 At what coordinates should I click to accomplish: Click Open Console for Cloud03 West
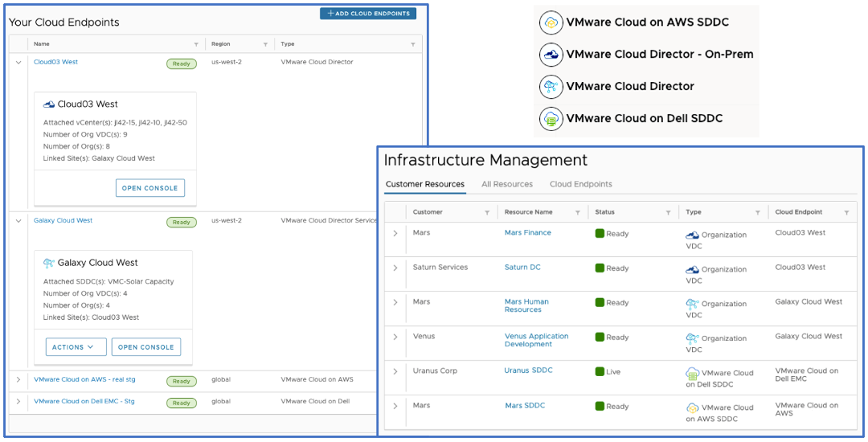coord(150,188)
